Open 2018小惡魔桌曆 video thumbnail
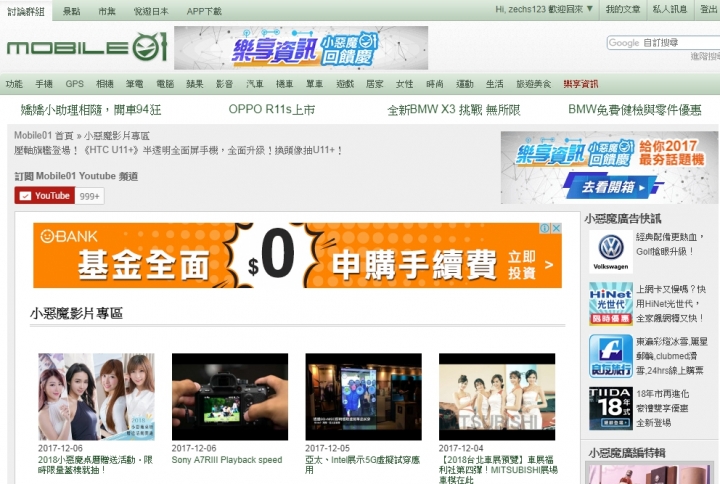 [96, 397]
